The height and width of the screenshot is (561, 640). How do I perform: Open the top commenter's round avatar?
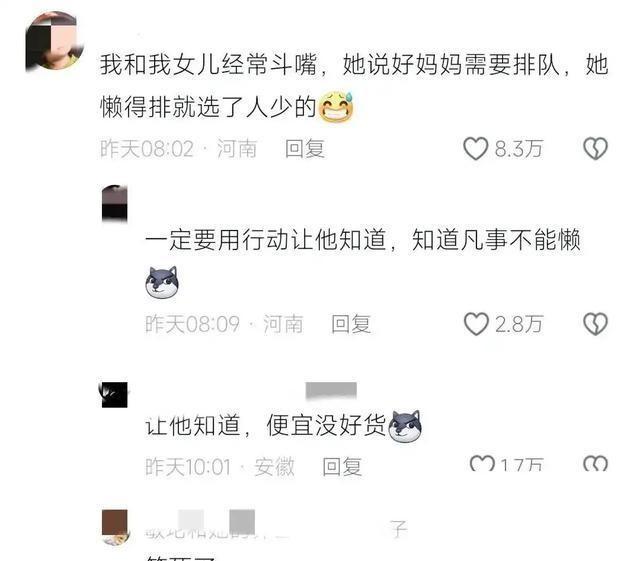(x=54, y=41)
